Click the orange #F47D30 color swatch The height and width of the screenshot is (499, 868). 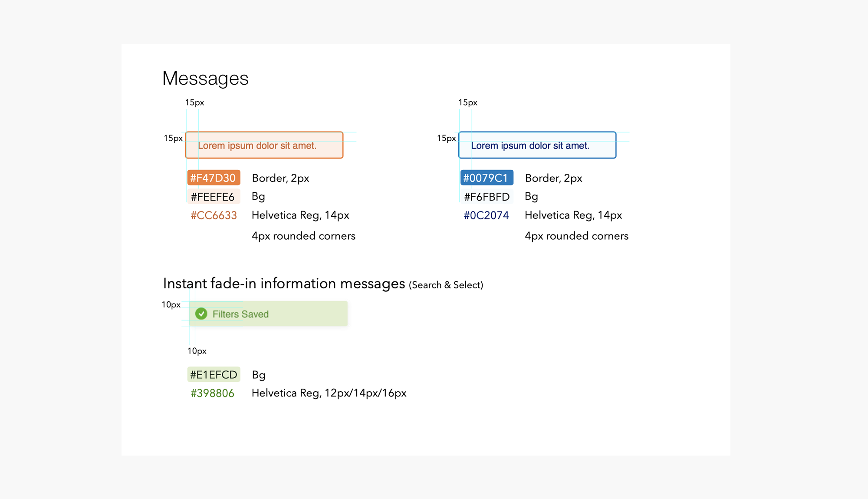[x=214, y=178]
